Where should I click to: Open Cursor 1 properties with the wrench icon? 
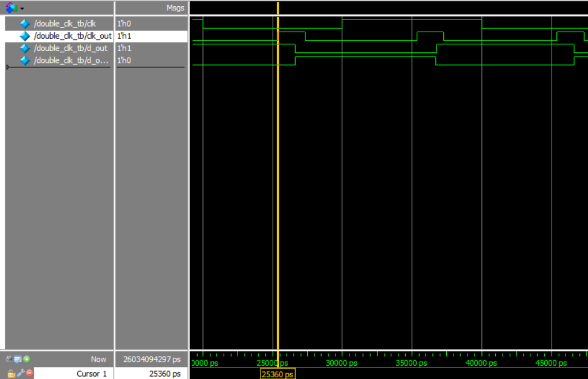click(x=21, y=373)
